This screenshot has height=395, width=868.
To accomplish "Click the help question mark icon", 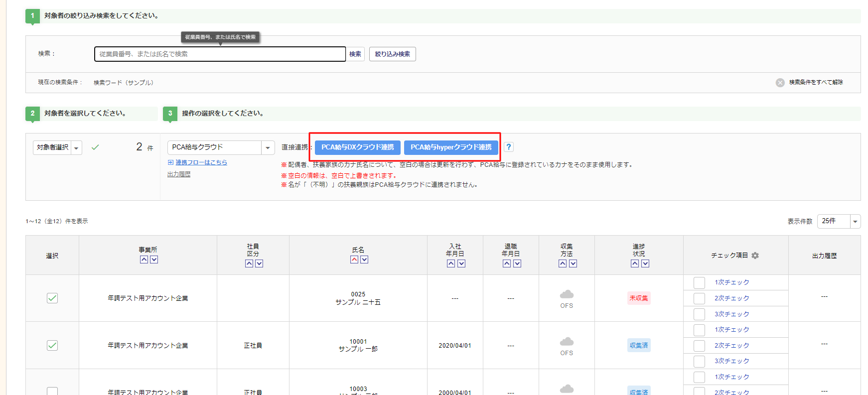I will coord(509,147).
